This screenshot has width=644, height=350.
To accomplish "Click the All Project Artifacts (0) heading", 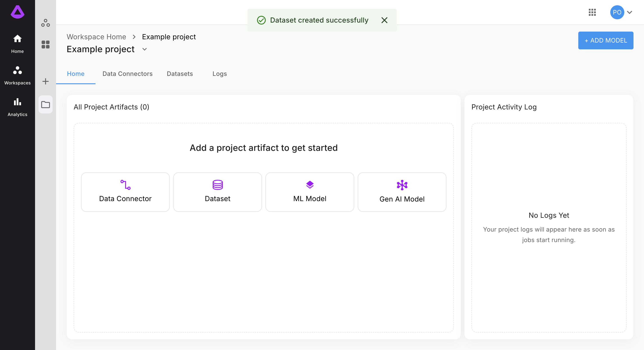I will 111,107.
